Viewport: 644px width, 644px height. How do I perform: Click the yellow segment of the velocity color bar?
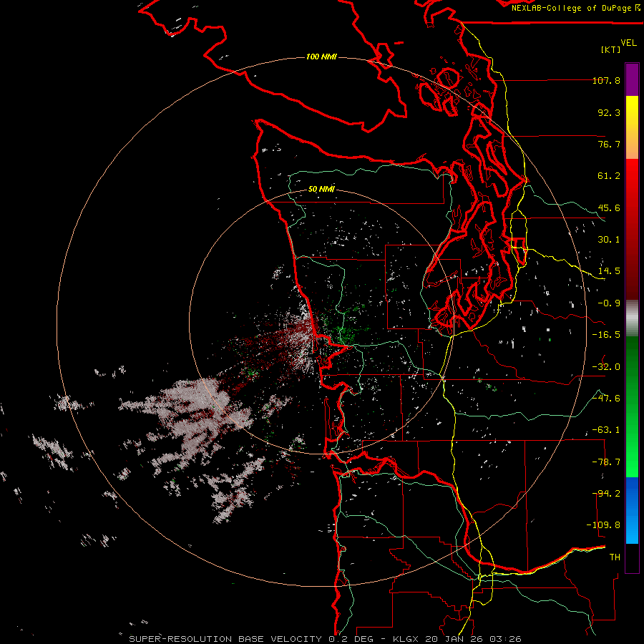632,127
